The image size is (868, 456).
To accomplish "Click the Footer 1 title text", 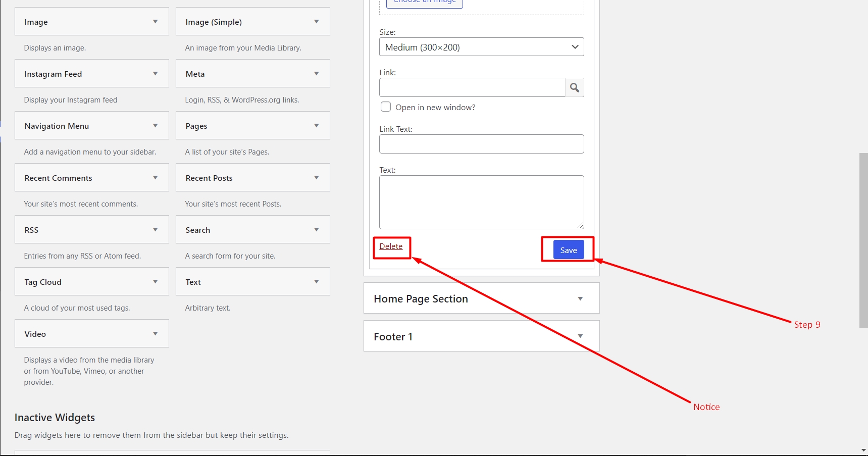I will pos(393,337).
